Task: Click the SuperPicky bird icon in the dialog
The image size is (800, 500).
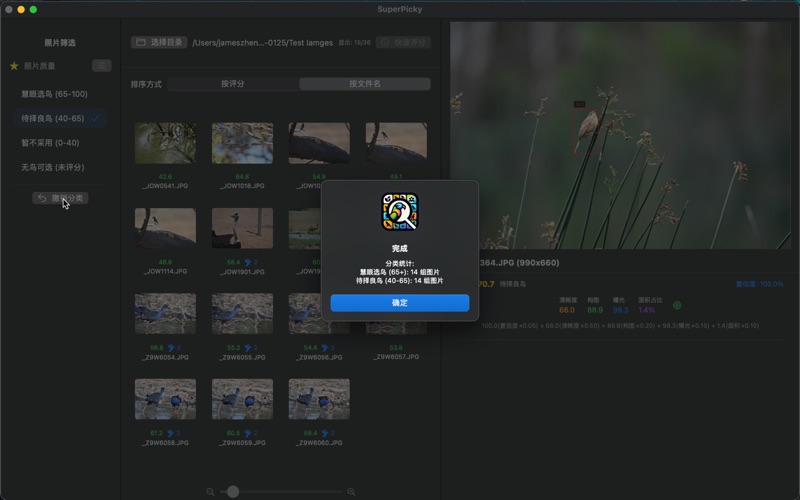Action: (400, 211)
